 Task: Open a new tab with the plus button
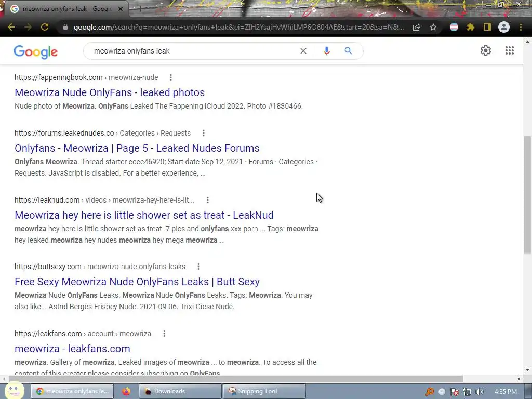coord(140,9)
